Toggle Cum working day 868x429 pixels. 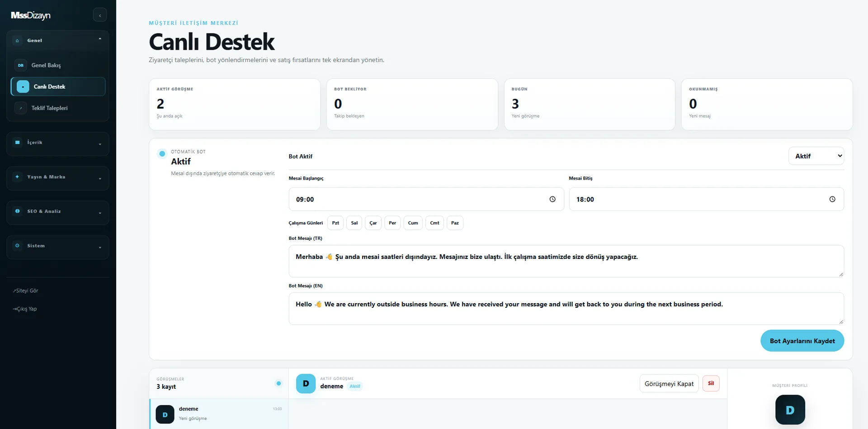413,223
